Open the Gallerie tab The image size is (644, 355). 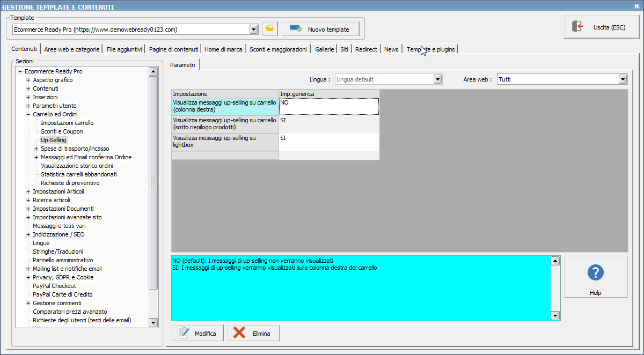pyautogui.click(x=325, y=49)
